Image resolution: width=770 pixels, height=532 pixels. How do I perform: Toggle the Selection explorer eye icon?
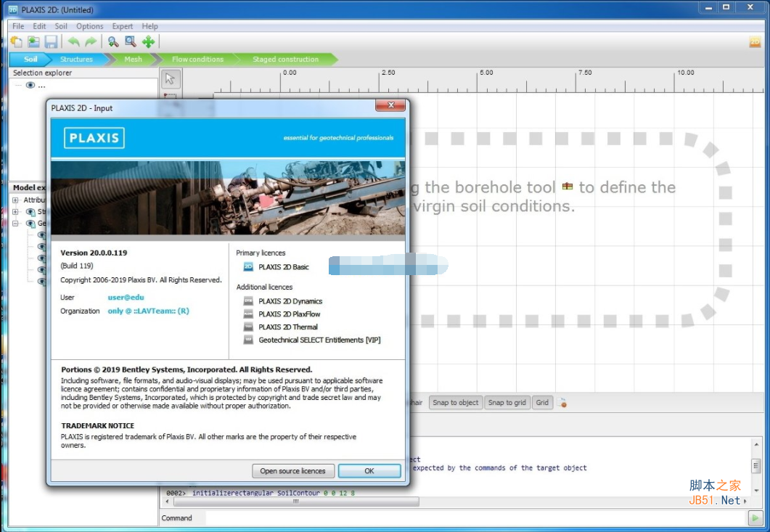click(30, 85)
